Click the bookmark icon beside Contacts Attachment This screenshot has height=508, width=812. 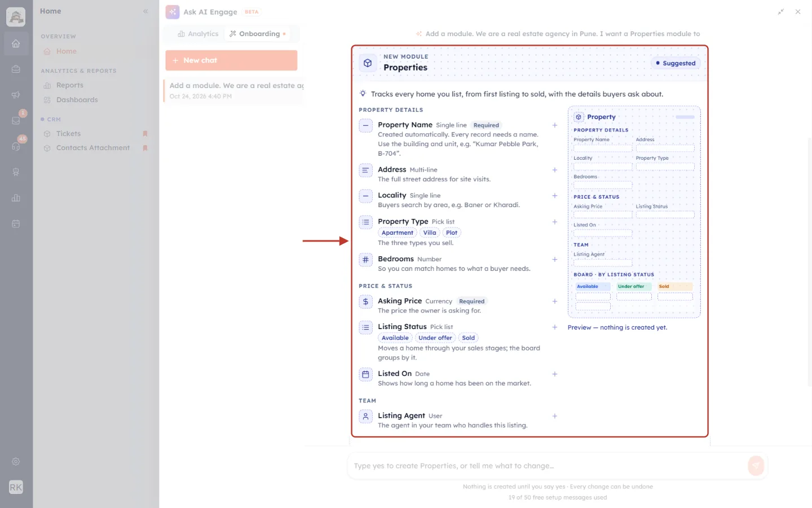(x=145, y=148)
